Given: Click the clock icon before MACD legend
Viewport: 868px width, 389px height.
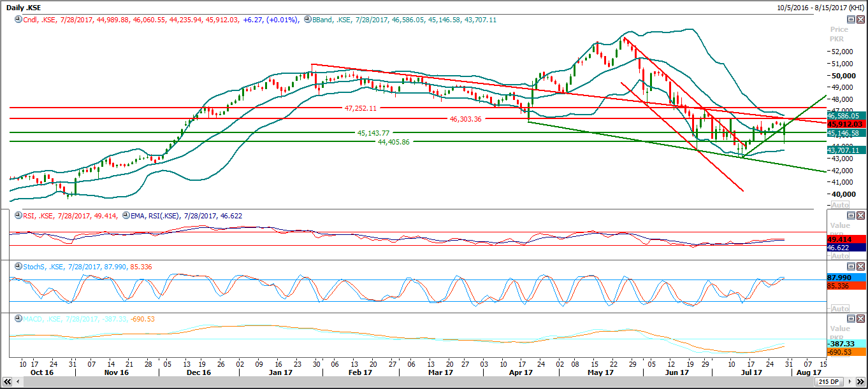Looking at the screenshot, I should (x=18, y=319).
